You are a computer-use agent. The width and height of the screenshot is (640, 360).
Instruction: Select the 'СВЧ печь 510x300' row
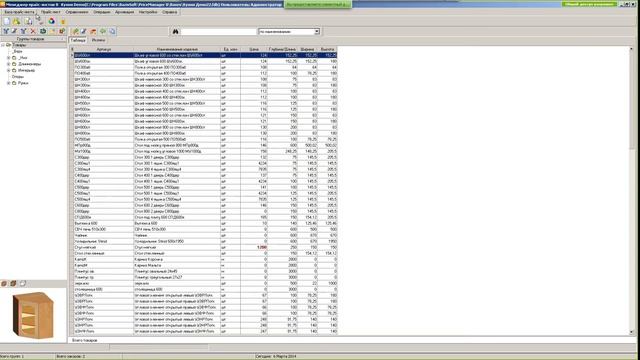[x=205, y=229]
